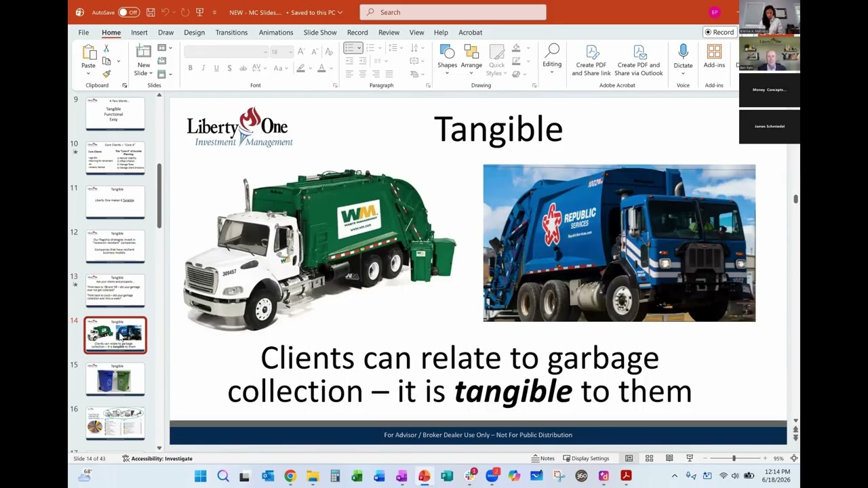Switch to Slide Sorter view
This screenshot has width=868, height=488.
[x=649, y=458]
